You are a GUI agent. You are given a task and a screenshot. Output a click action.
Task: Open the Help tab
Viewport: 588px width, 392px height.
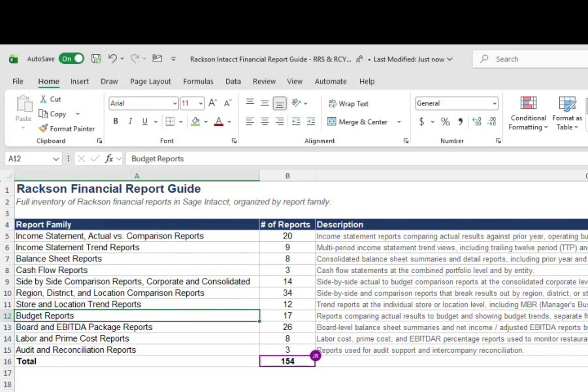[367, 81]
